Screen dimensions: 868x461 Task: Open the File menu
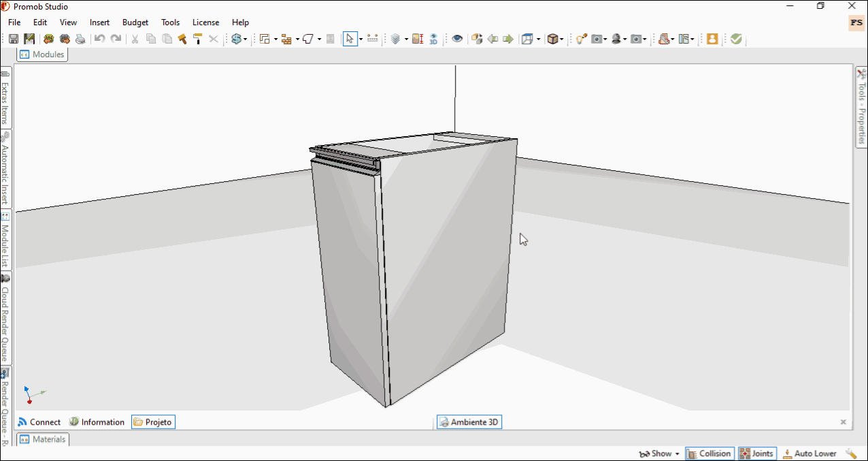(14, 22)
